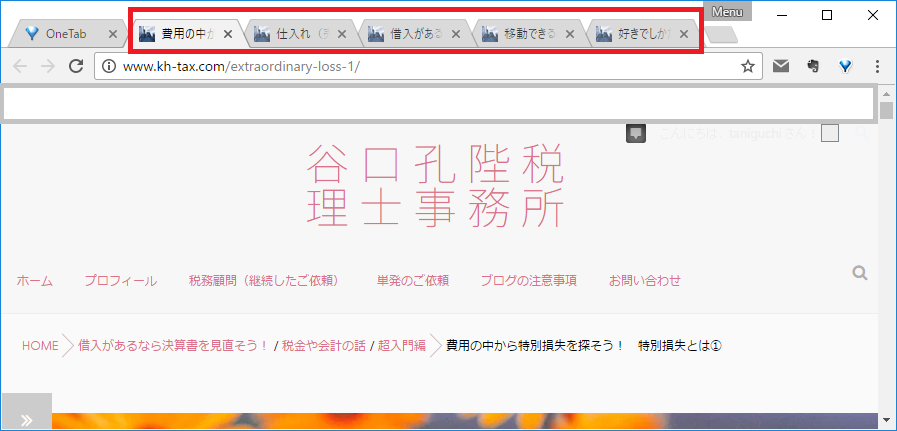Go to the お問い合わせ page
This screenshot has height=431, width=897.
point(645,281)
